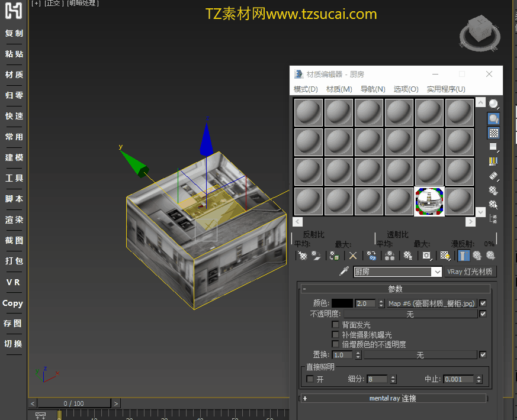Toggle checkbox at end of 不透明度 row
Viewport: 517px width, 420px height.
pos(483,314)
